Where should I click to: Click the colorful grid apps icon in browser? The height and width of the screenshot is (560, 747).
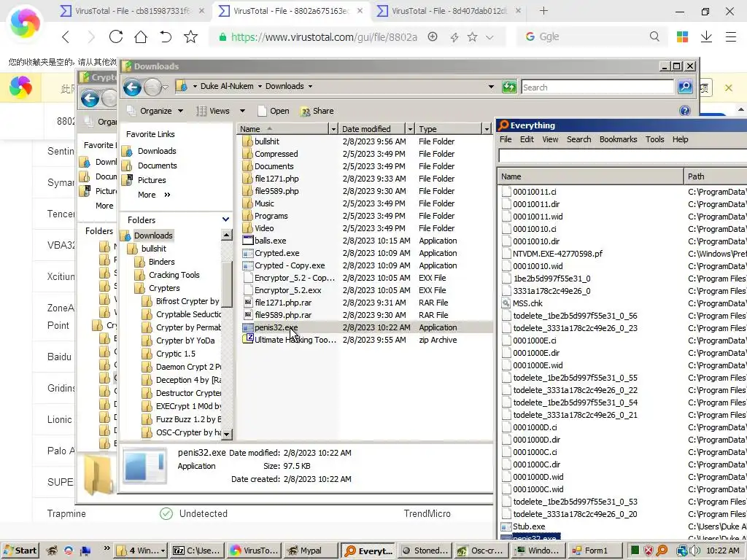(x=682, y=36)
